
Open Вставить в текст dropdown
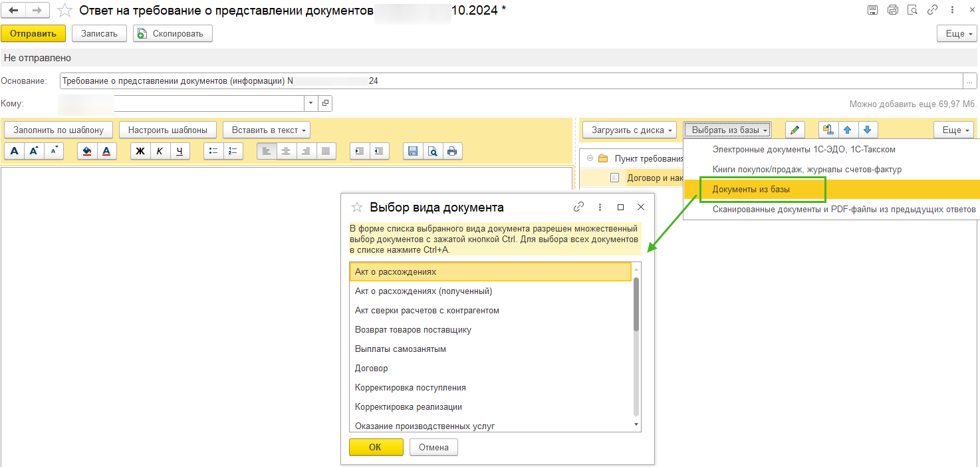(x=267, y=130)
